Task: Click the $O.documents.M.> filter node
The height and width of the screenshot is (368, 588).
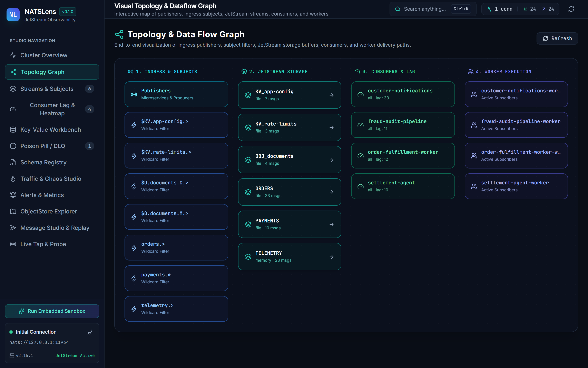Action: pyautogui.click(x=176, y=217)
